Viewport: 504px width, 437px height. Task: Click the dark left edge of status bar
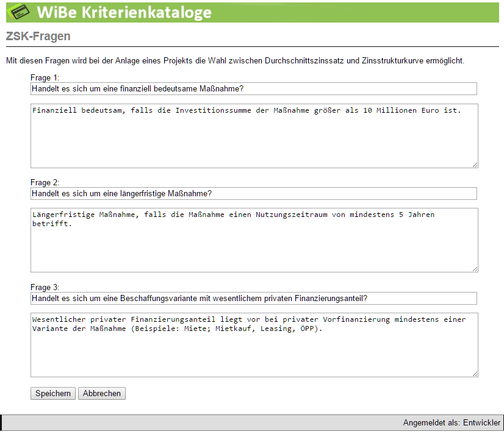[1, 423]
